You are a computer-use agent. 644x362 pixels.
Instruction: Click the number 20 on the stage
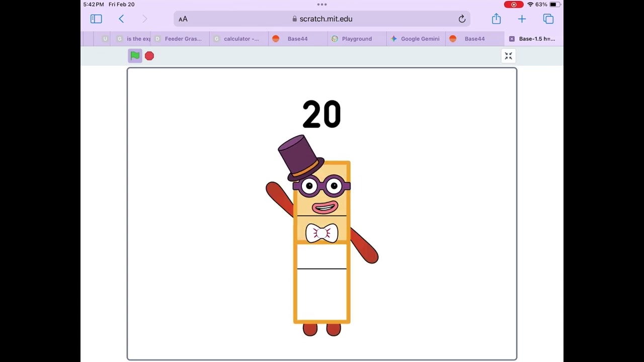pos(321,114)
